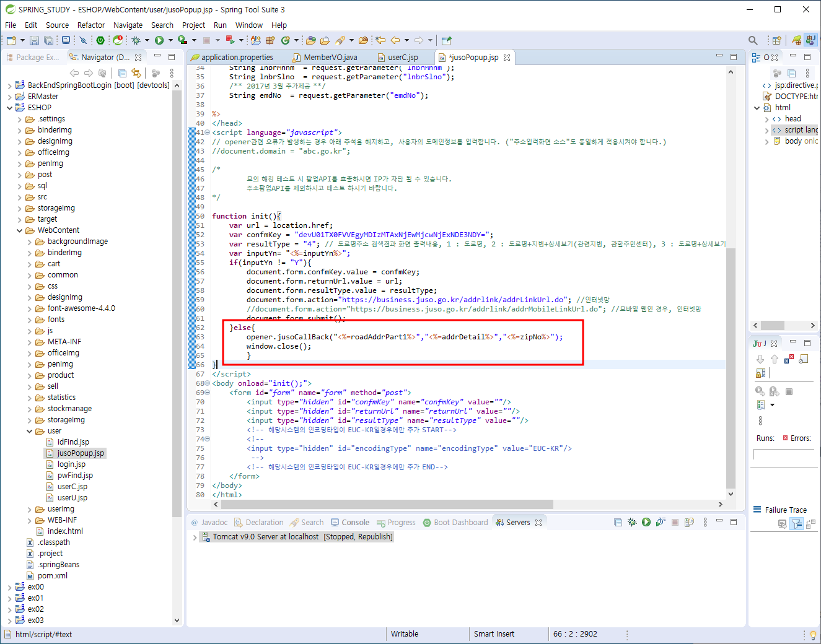Toggle fold marker at line 41 script tag

point(207,133)
